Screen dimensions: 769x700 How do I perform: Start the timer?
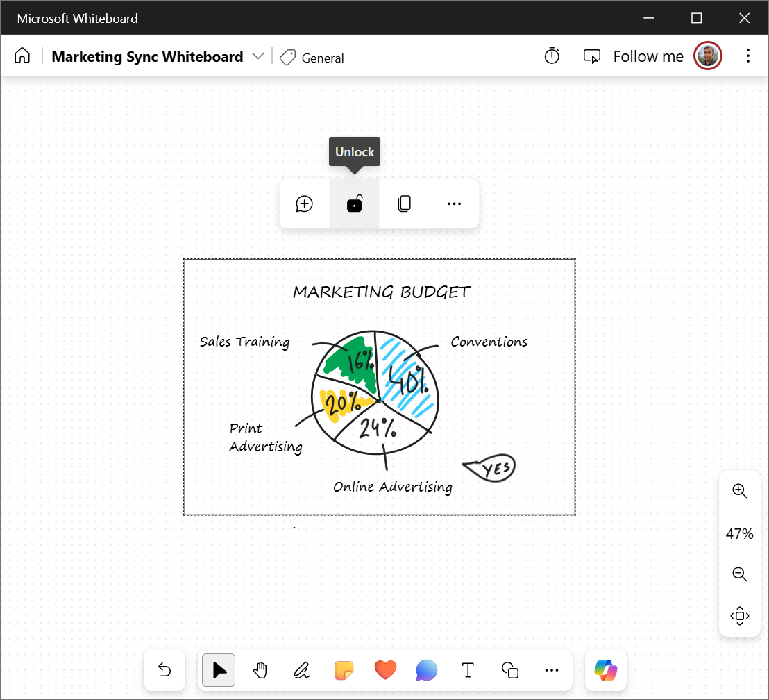552,56
